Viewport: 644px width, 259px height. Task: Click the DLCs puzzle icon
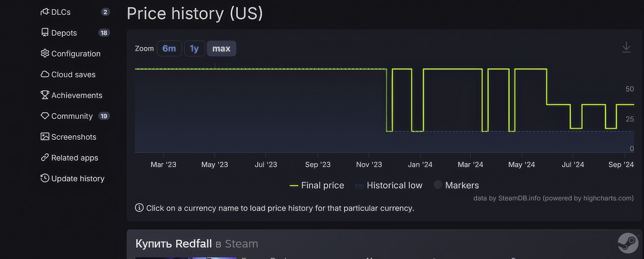(45, 12)
